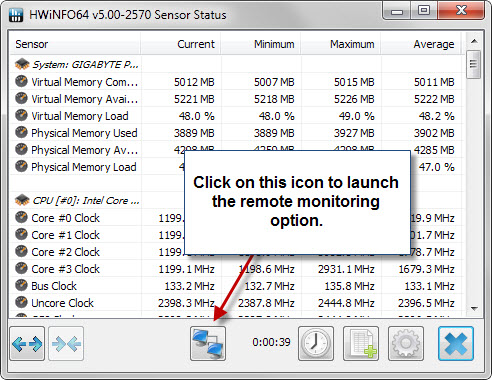492x380 pixels.
Task: Click gauge icon beside Virtual Memory Com...
Action: (x=21, y=81)
